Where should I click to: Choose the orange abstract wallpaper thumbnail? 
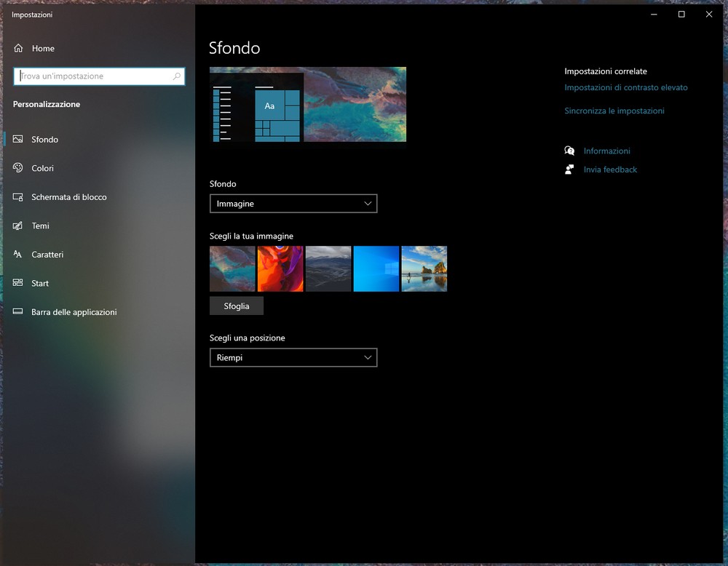tap(280, 268)
